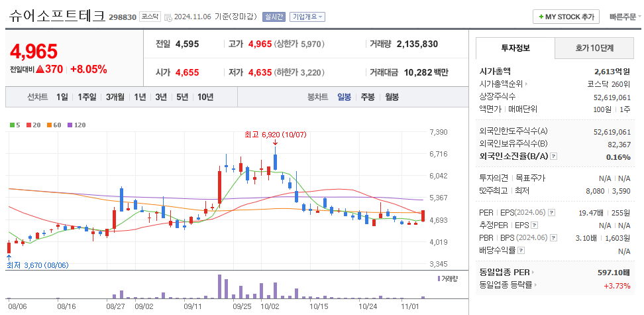Image resolution: width=644 pixels, height=315 pixels.
Task: Click the 실시간 button
Action: (x=274, y=17)
